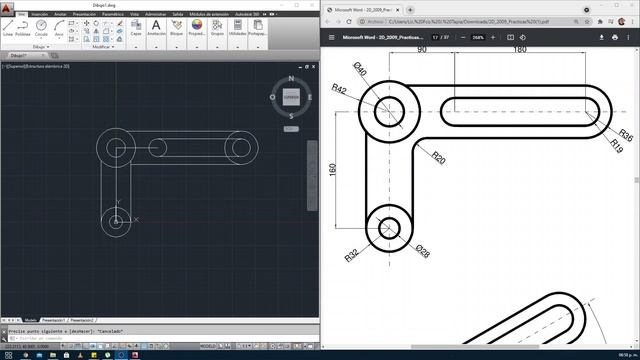Reload the Chrome page

tap(349, 22)
